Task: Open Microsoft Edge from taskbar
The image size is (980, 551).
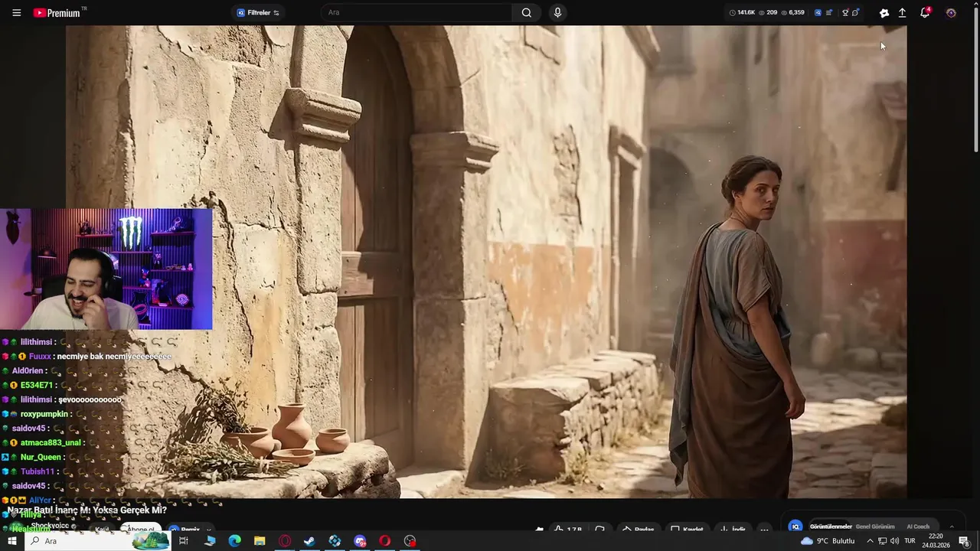Action: point(234,541)
